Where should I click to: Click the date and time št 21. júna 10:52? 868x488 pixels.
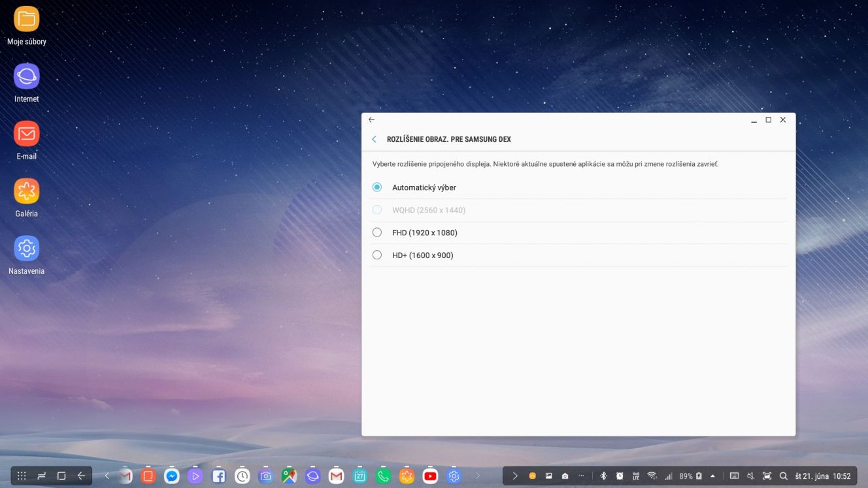coord(823,476)
